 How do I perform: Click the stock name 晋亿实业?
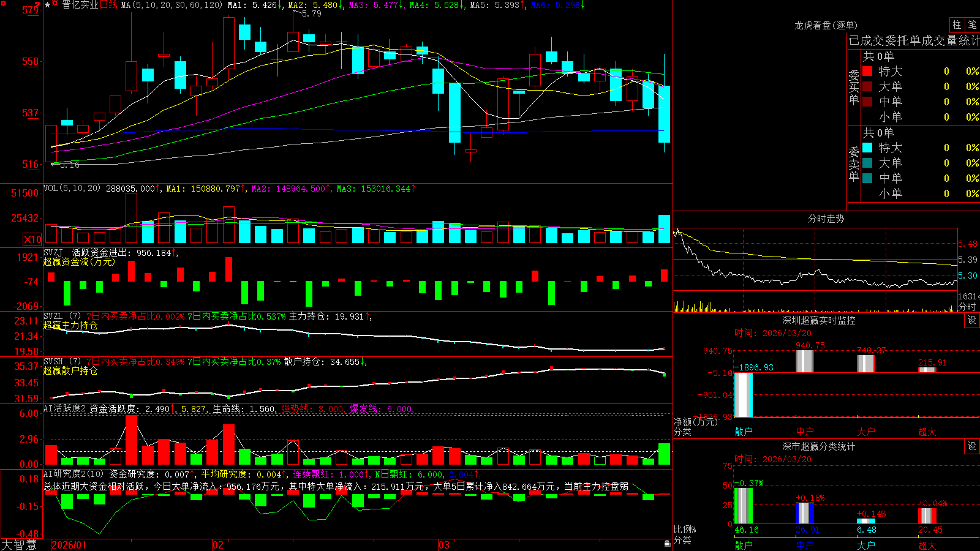(80, 5)
